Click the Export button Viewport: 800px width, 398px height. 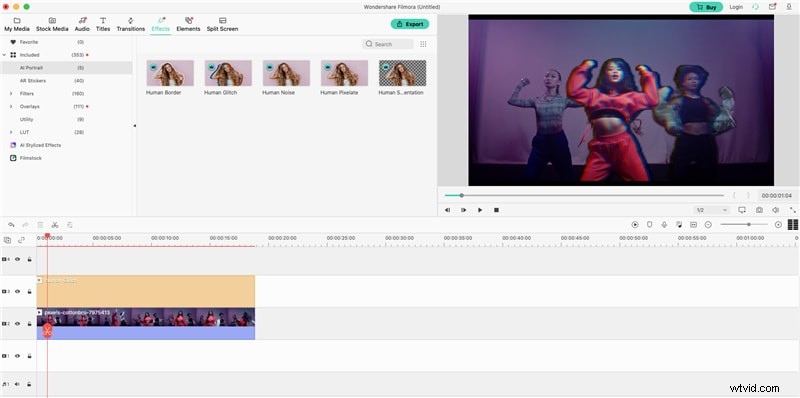[410, 24]
